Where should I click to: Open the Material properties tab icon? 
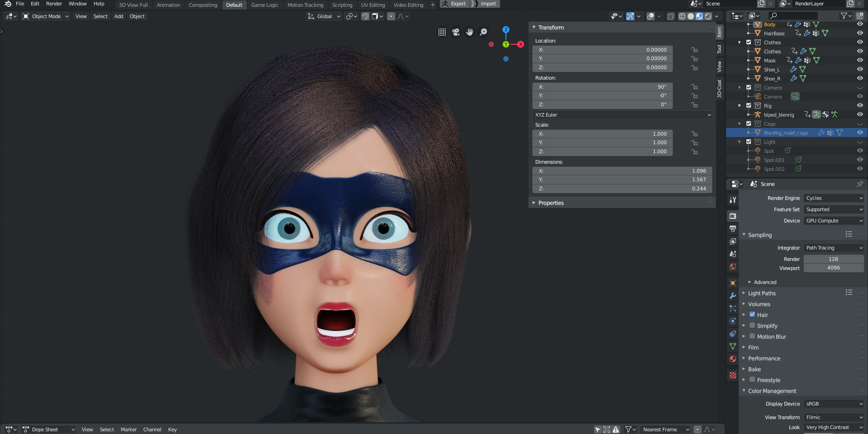pyautogui.click(x=733, y=359)
